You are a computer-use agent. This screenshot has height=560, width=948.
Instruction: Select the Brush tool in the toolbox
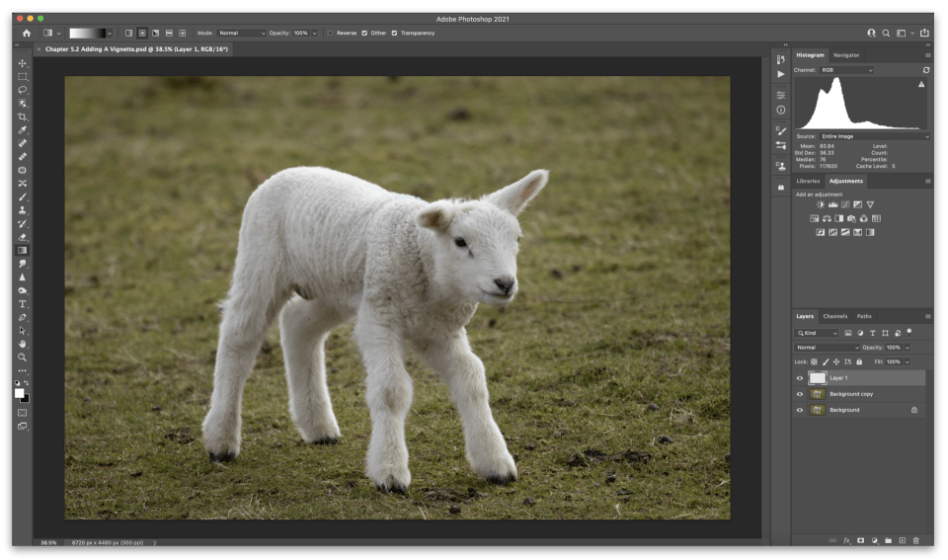(23, 197)
